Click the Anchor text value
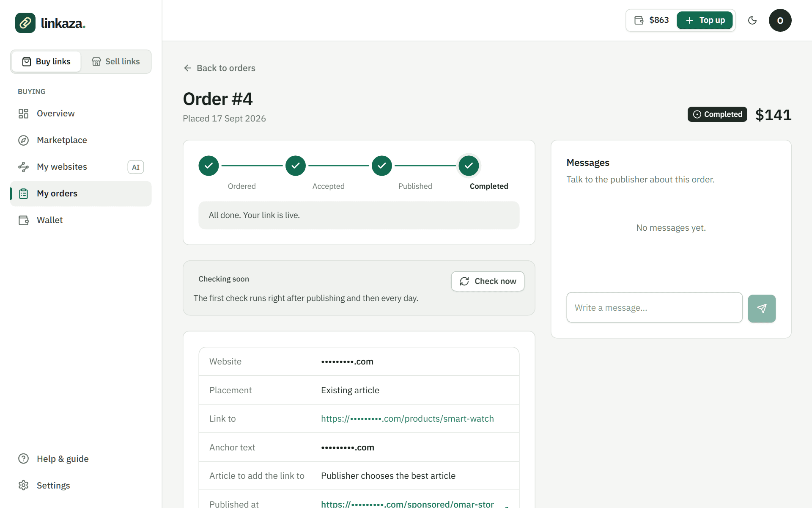 348,447
